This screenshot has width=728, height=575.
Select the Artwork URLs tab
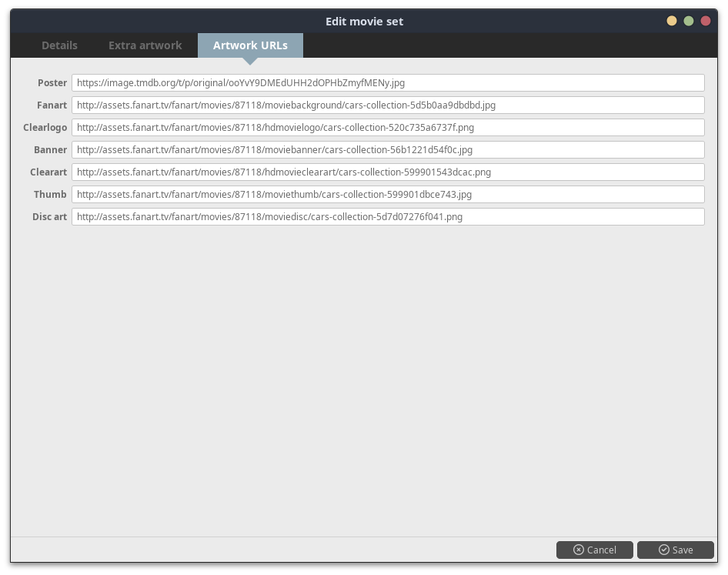[x=250, y=45]
